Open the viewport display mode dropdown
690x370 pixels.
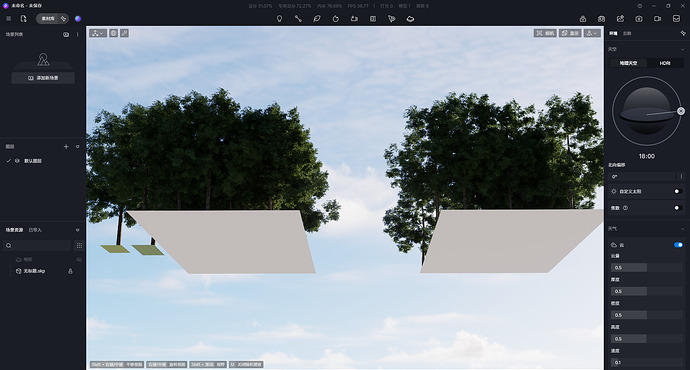[570, 33]
